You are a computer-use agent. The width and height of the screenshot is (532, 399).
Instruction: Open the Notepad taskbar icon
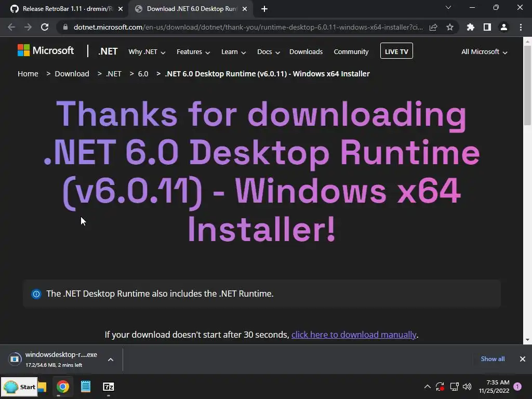(86, 387)
